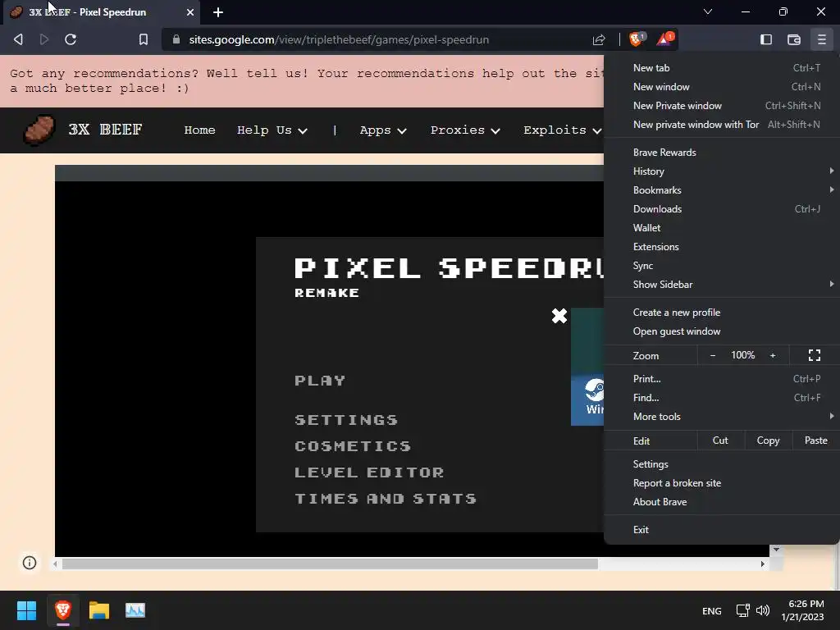The image size is (840, 630).
Task: Click the page info circle icon
Action: click(x=30, y=563)
